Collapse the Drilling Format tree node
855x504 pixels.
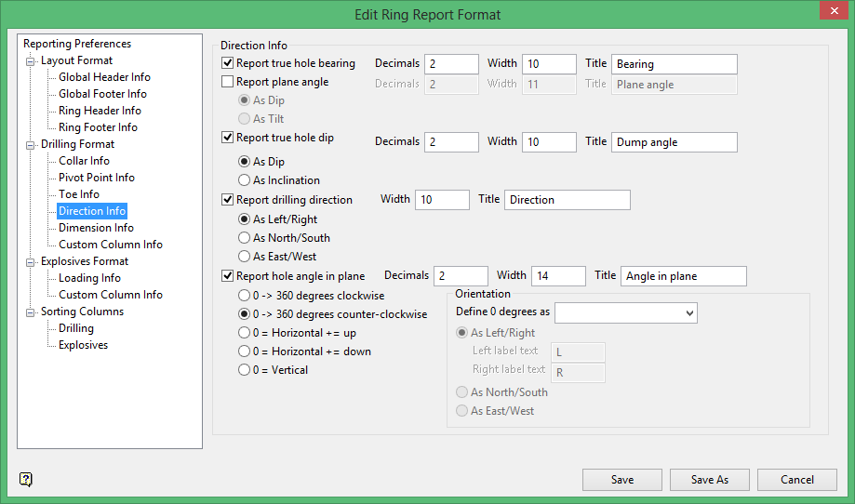32,145
